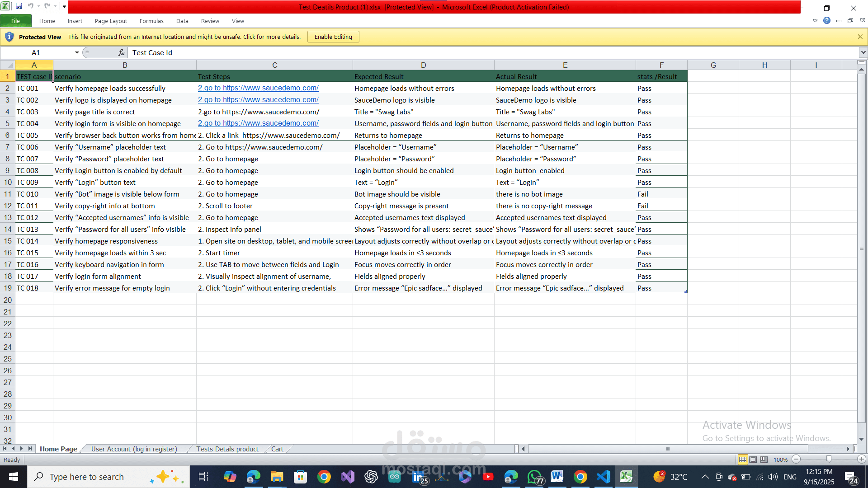The width and height of the screenshot is (868, 488).
Task: Switch to User Account (log in register) sheet
Action: pyautogui.click(x=134, y=449)
